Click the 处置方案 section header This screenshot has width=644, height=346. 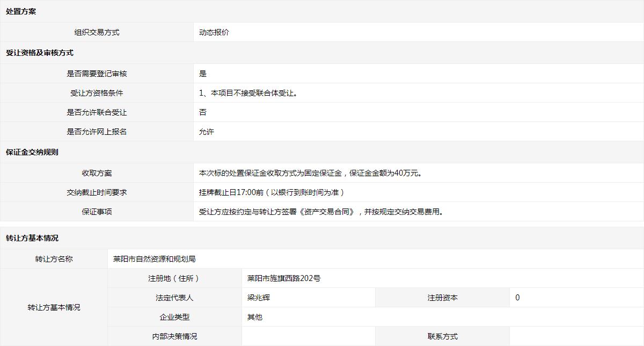(x=21, y=11)
